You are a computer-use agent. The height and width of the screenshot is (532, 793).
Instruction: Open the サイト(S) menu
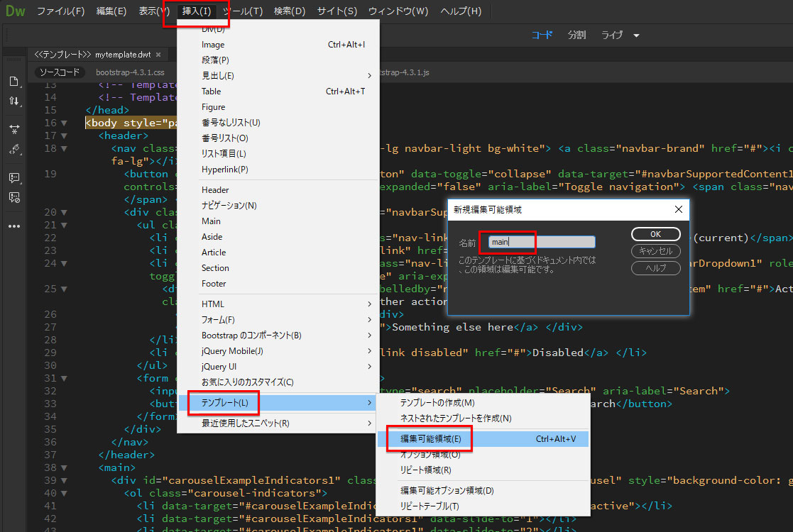pos(337,11)
